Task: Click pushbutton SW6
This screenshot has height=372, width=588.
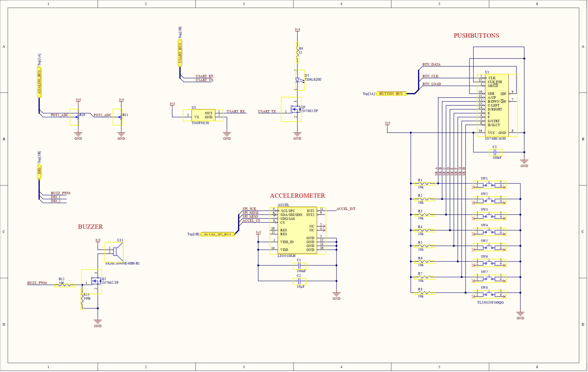Action: [489, 263]
